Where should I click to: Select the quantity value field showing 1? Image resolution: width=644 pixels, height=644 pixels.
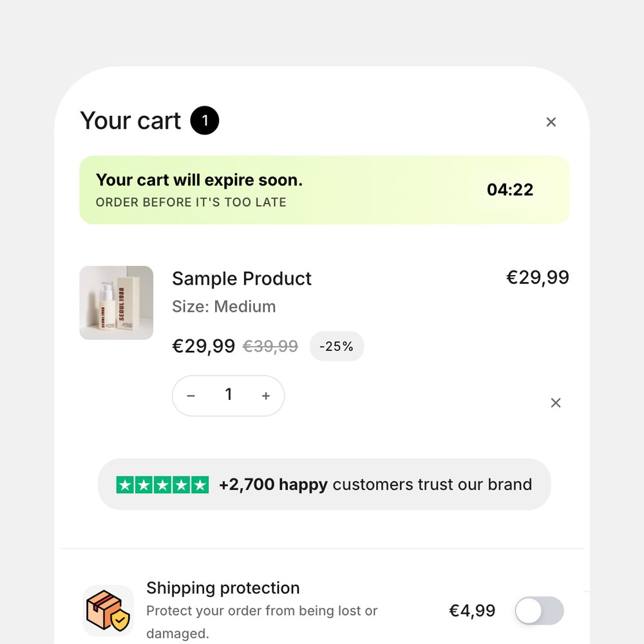[x=229, y=395]
